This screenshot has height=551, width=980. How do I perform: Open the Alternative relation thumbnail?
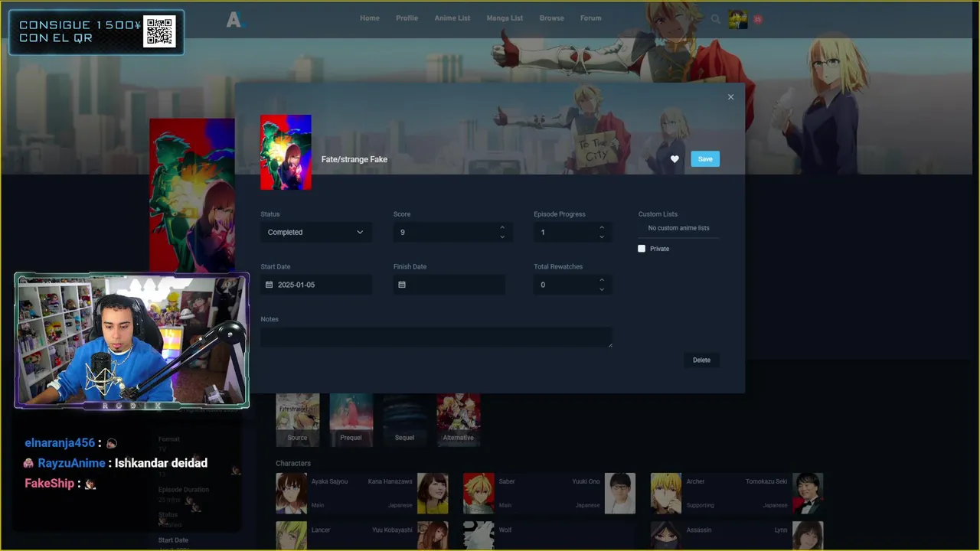click(x=458, y=419)
